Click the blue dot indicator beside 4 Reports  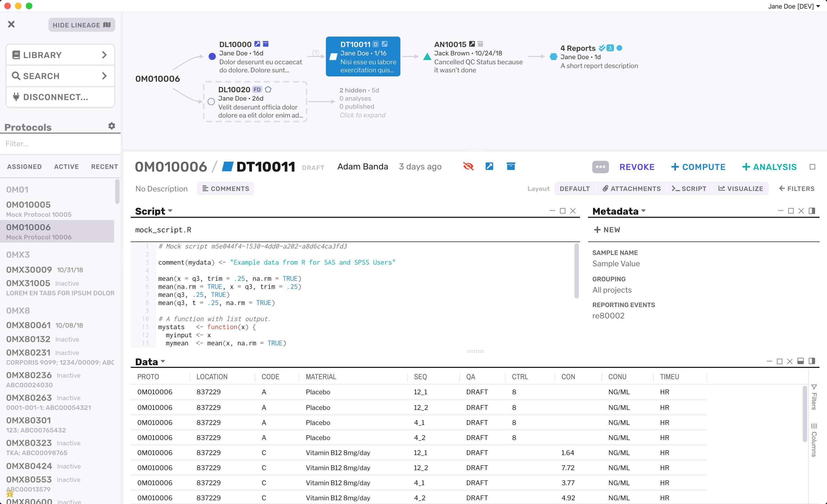pos(620,48)
